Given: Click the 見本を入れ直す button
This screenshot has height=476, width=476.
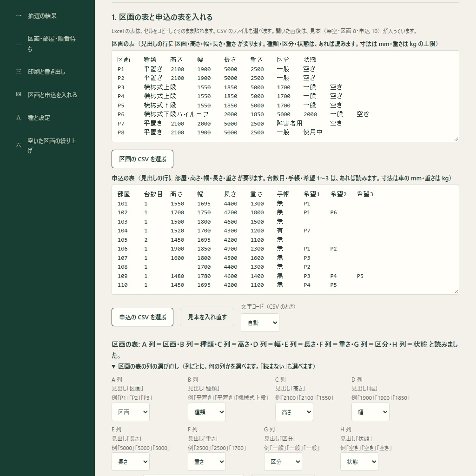Looking at the screenshot, I should click(207, 317).
